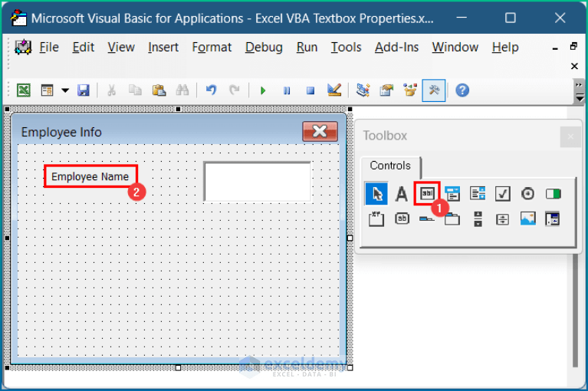The height and width of the screenshot is (391, 588).
Task: Close the Toolbox panel
Action: 570,136
